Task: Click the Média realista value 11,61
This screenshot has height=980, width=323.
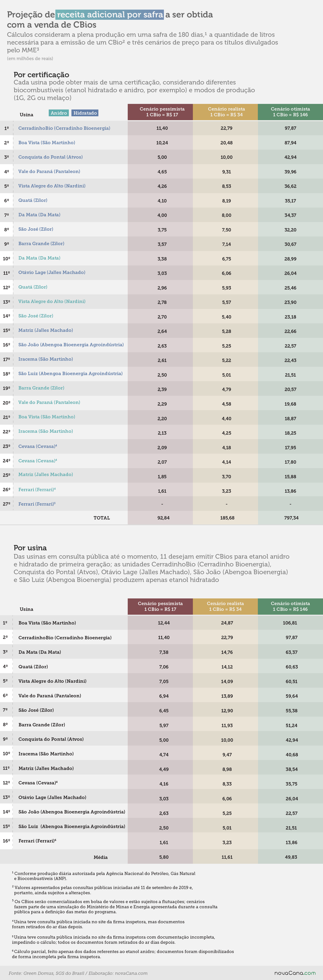Action: [227, 857]
